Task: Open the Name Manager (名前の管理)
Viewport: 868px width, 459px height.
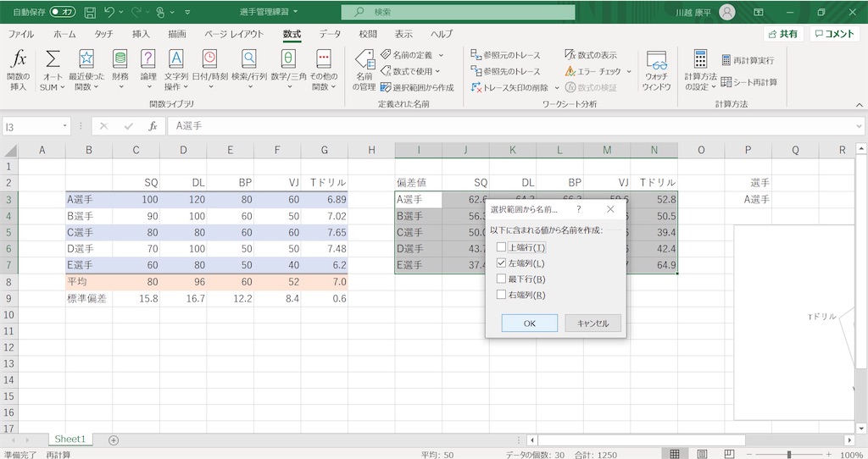Action: [x=364, y=70]
